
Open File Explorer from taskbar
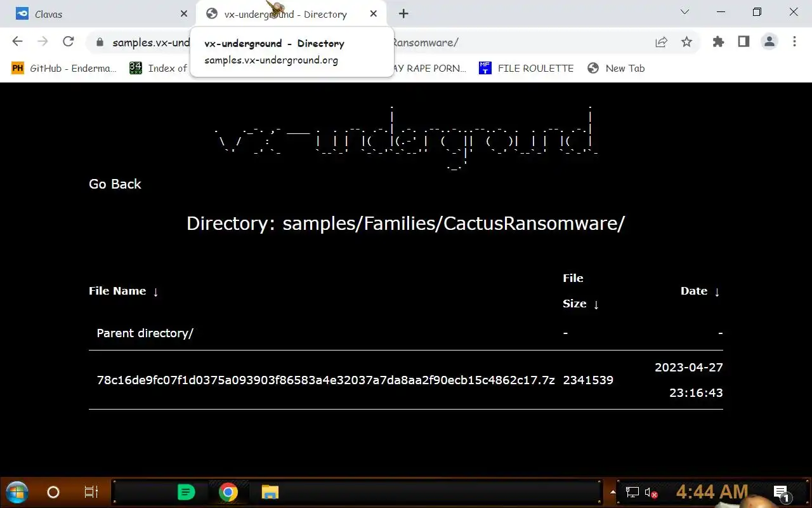[x=270, y=492]
